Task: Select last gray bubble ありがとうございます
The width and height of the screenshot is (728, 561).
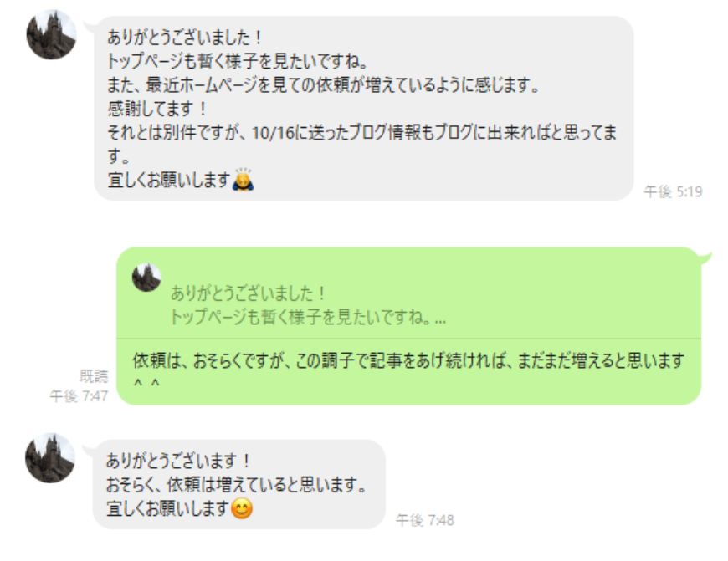Action: coord(239,484)
